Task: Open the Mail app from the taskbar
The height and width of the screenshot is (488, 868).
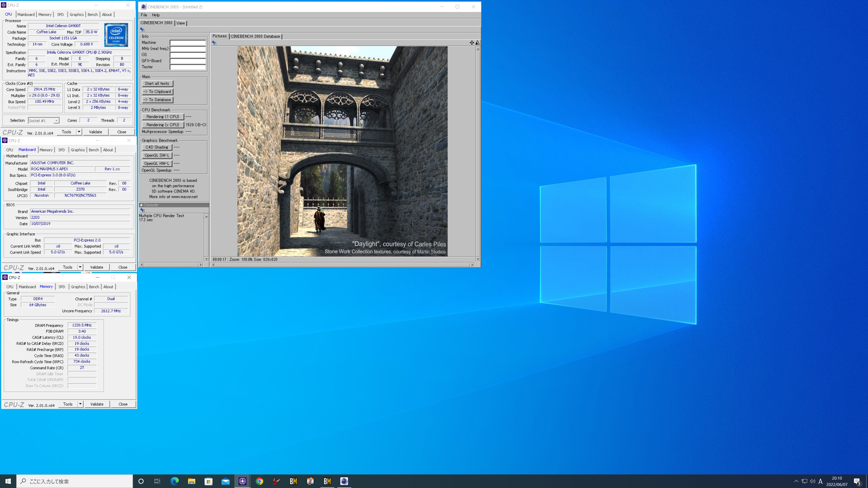Action: (x=225, y=481)
